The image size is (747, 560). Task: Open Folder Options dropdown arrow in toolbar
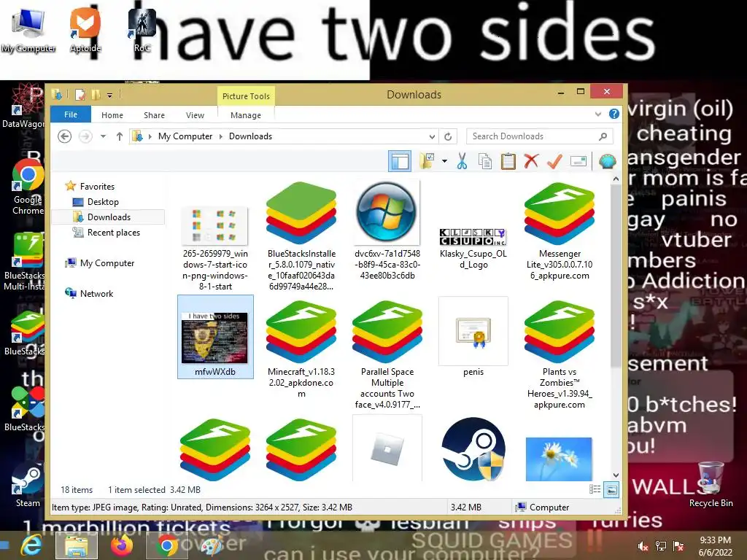(x=444, y=161)
